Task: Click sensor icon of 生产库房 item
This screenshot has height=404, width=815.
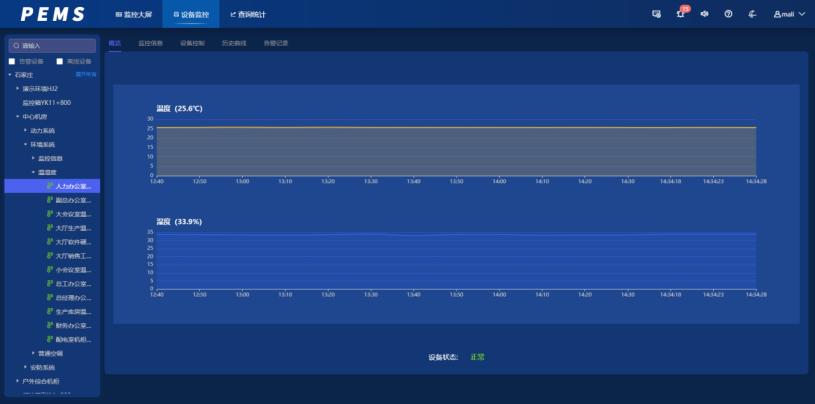Action: [50, 312]
